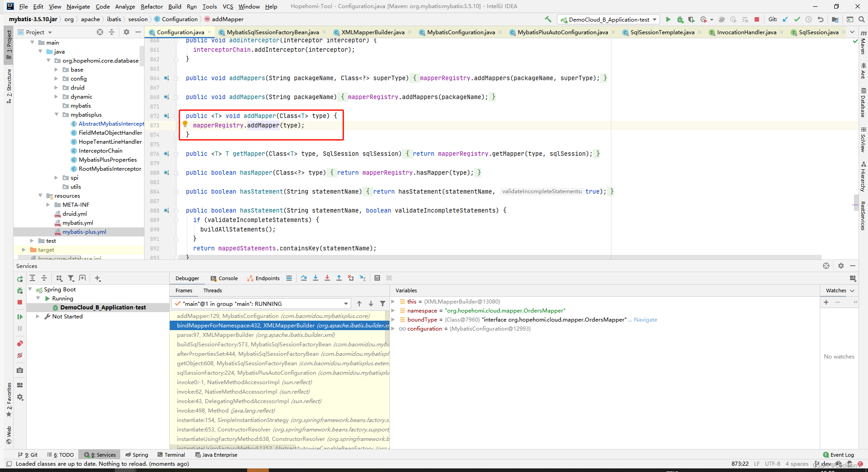Stop the running application from main toolbar
Screen dimensions: 868x472
click(x=757, y=19)
